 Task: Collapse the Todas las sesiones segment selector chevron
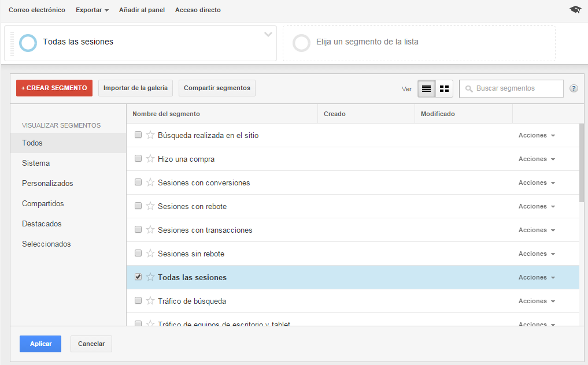267,35
